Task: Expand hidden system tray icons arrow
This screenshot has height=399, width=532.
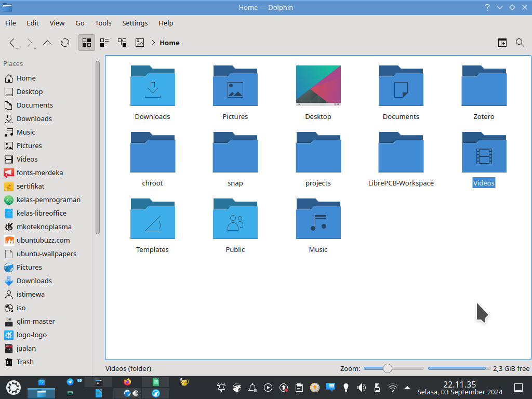Action: [x=407, y=388]
